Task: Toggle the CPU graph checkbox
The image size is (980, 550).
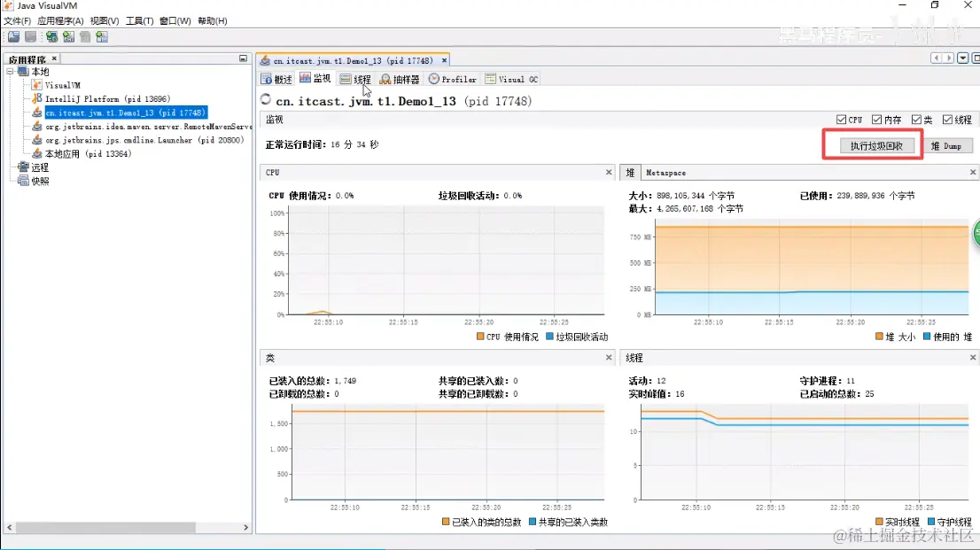Action: [841, 120]
